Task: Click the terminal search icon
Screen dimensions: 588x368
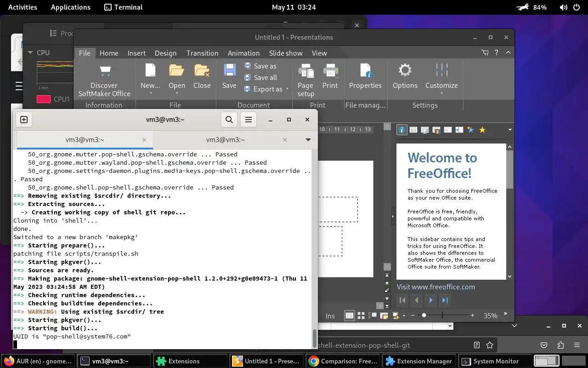Action: pos(229,120)
